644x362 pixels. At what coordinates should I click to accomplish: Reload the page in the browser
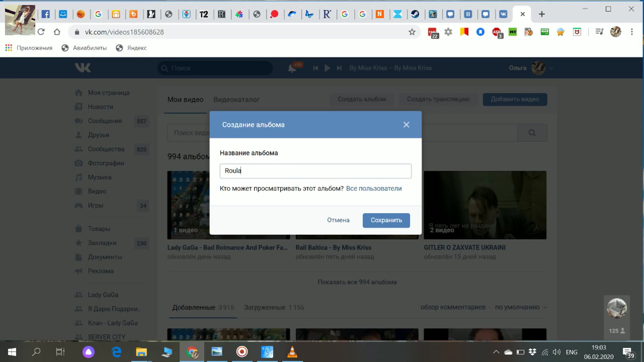[41, 32]
